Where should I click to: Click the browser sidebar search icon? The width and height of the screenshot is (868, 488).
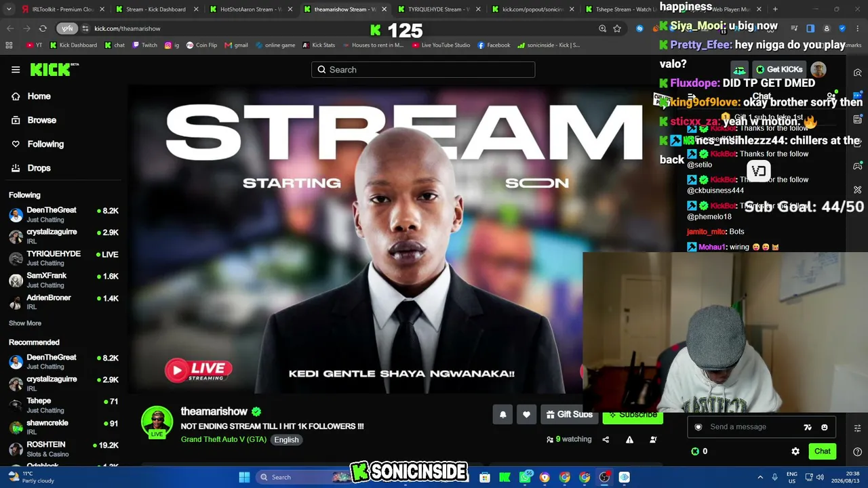point(858,73)
